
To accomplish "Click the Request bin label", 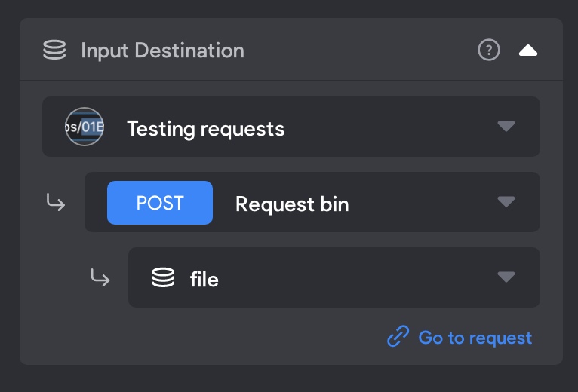I will (x=292, y=204).
